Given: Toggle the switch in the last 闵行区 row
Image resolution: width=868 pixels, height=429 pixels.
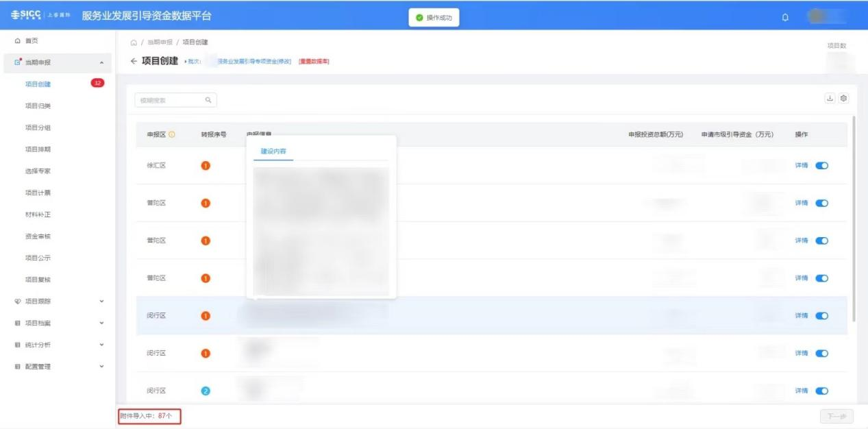Looking at the screenshot, I should point(821,391).
